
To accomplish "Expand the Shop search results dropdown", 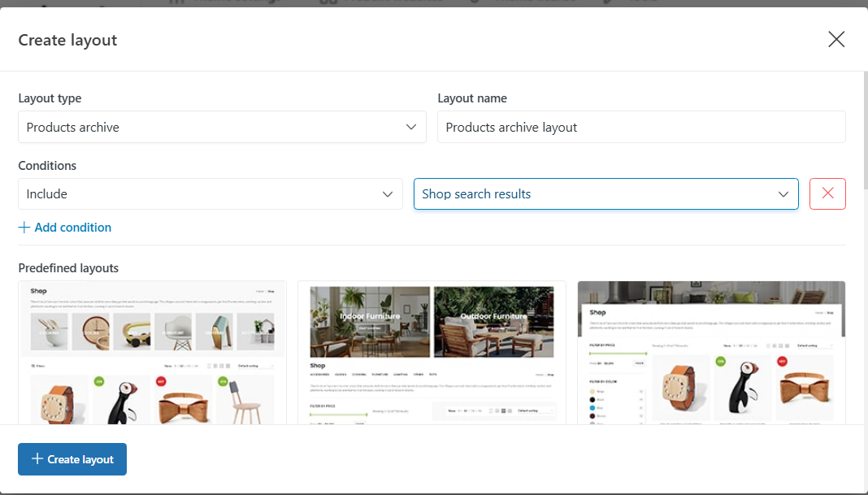I will [605, 193].
